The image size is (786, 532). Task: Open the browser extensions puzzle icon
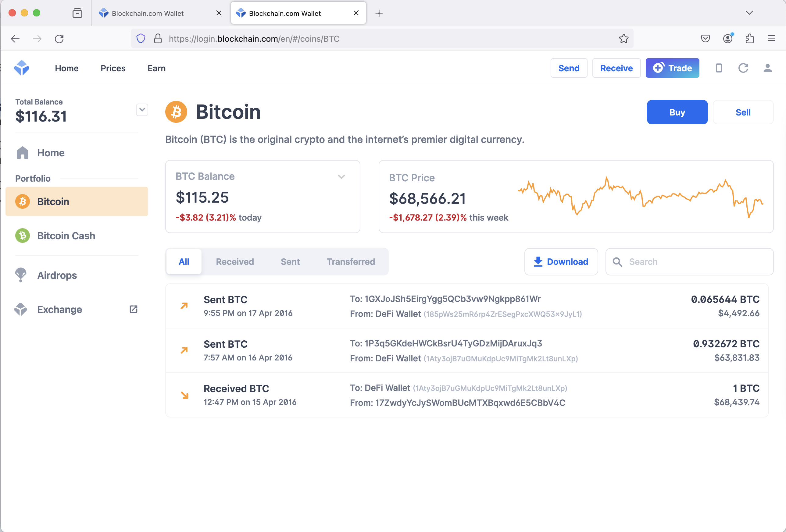coord(749,39)
